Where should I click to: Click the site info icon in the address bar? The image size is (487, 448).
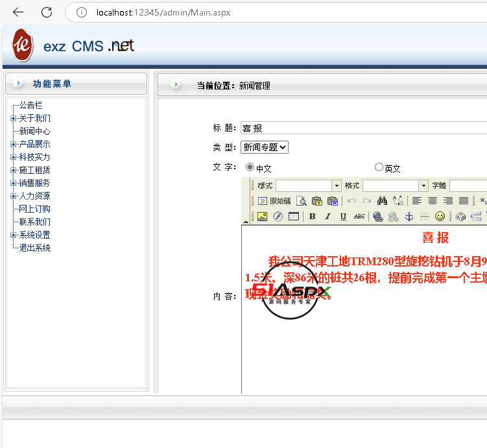click(81, 12)
